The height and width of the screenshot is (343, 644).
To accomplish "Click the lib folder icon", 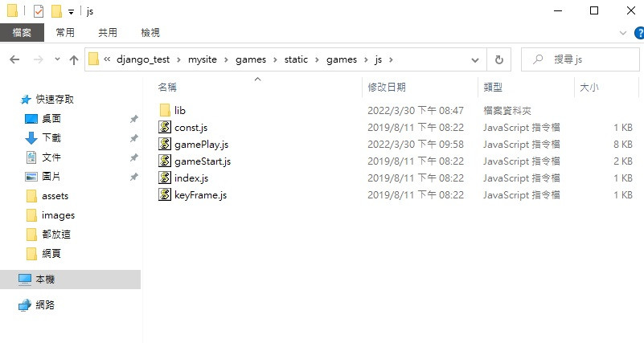I will click(165, 110).
